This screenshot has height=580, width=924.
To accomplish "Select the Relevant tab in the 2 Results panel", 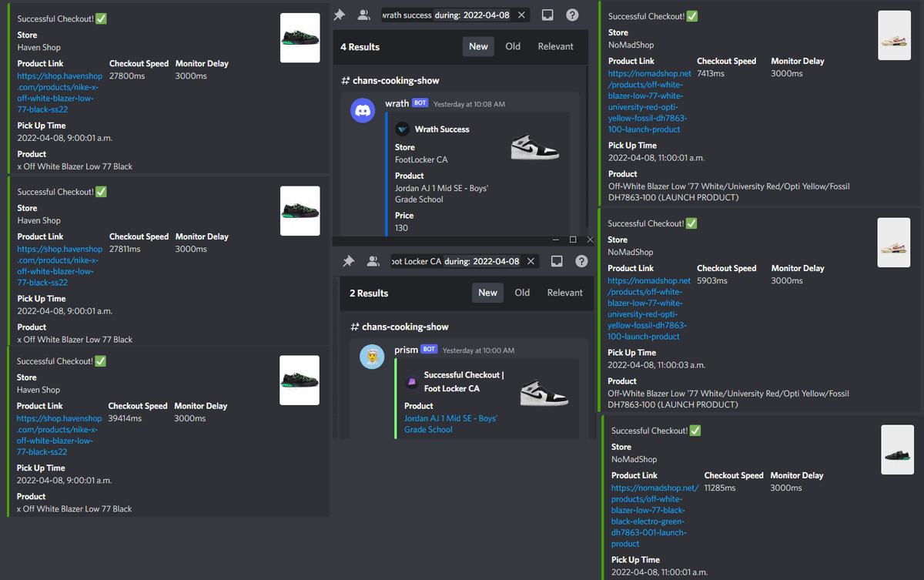I will click(564, 293).
